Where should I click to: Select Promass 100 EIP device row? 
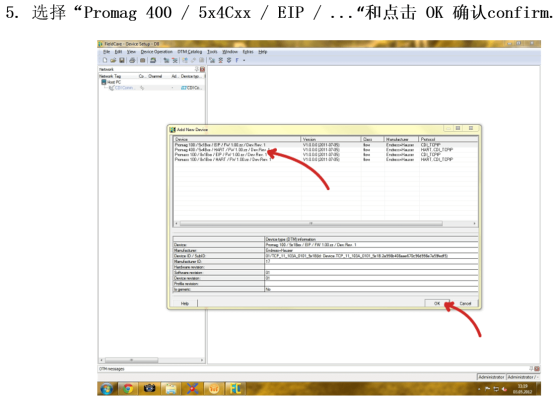[325, 155]
